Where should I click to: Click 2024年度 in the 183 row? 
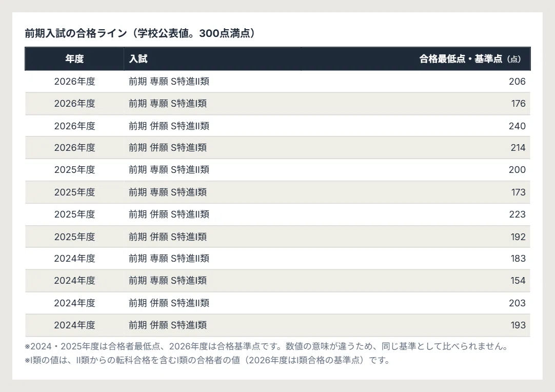[75, 259]
